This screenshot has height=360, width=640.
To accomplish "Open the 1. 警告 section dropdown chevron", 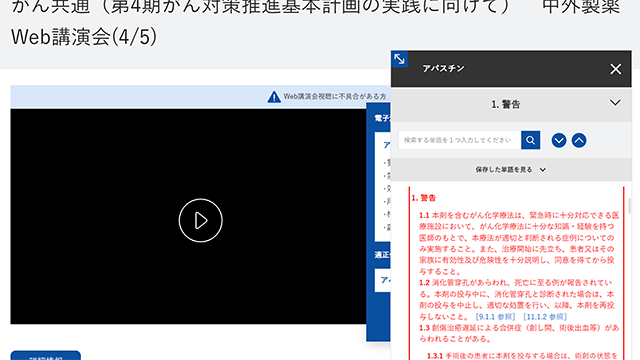I will pyautogui.click(x=615, y=103).
